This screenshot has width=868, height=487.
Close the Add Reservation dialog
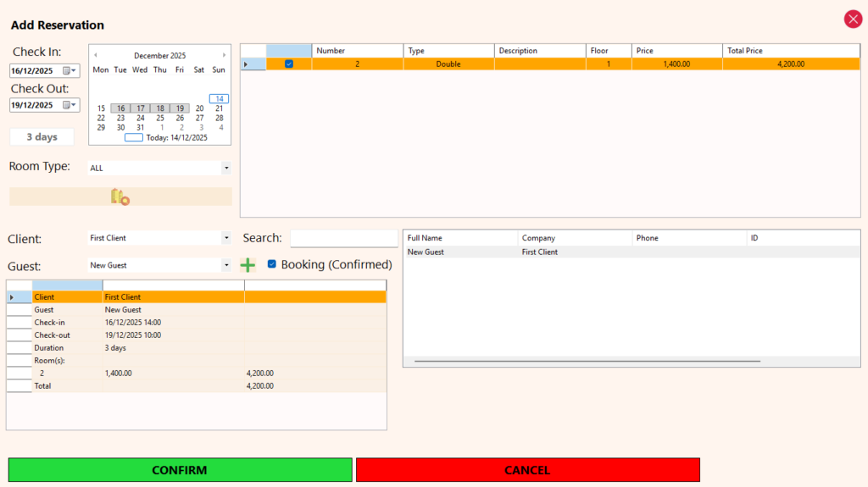click(x=852, y=19)
